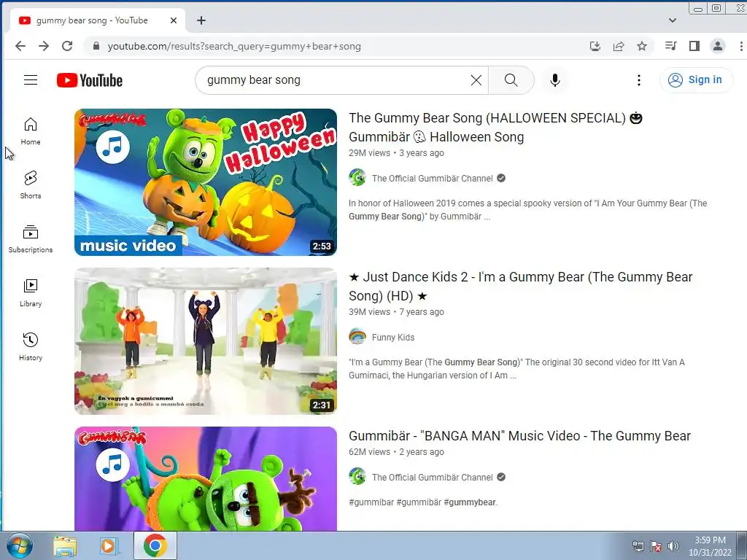Image resolution: width=747 pixels, height=560 pixels.
Task: Click Gummibär channel avatar for BANGA MAN
Action: click(x=357, y=477)
